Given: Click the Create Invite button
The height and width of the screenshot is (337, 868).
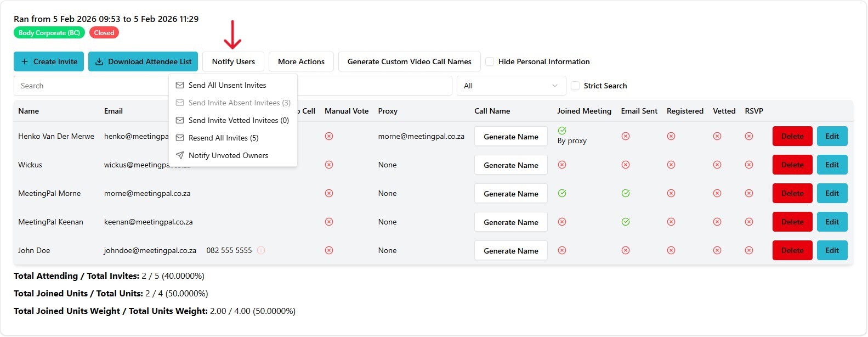Looking at the screenshot, I should (49, 61).
